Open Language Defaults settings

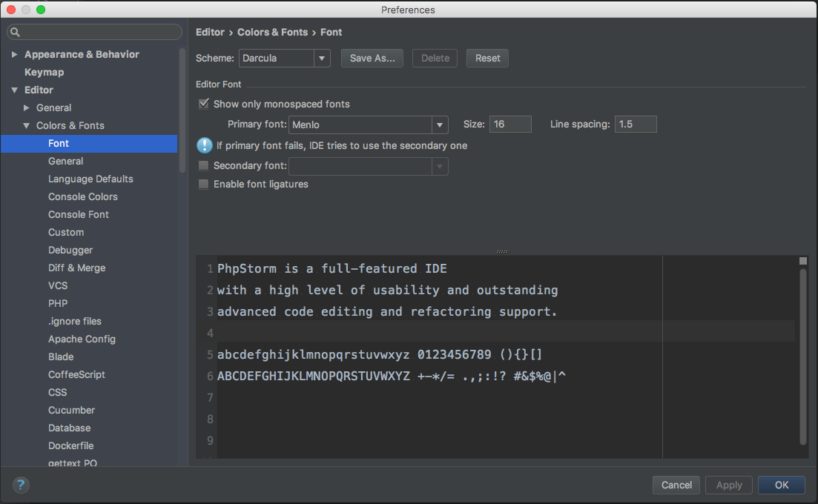(x=90, y=179)
